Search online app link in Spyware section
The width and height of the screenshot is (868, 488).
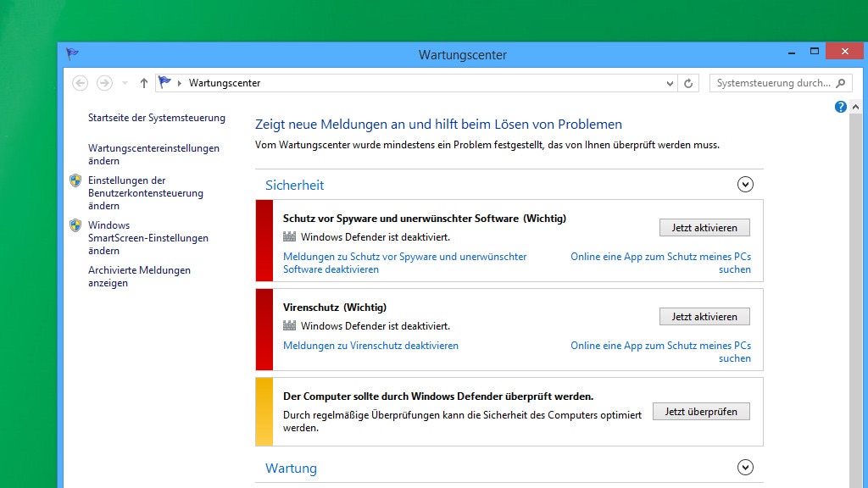click(661, 263)
